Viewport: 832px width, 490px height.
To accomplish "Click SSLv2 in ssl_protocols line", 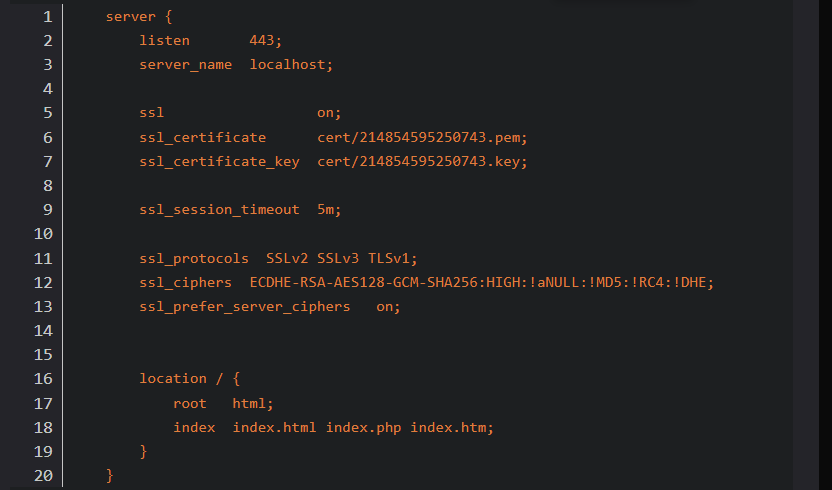I will (287, 259).
